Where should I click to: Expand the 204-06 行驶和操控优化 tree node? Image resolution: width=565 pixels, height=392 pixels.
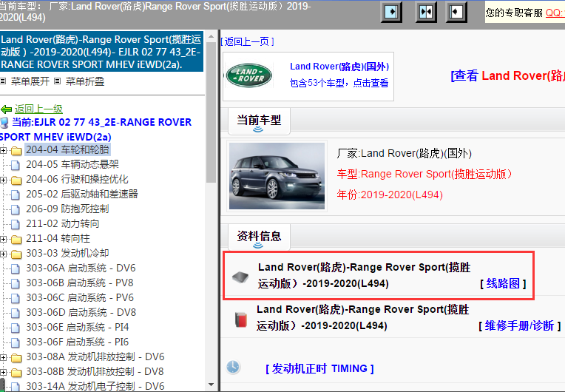click(x=3, y=180)
